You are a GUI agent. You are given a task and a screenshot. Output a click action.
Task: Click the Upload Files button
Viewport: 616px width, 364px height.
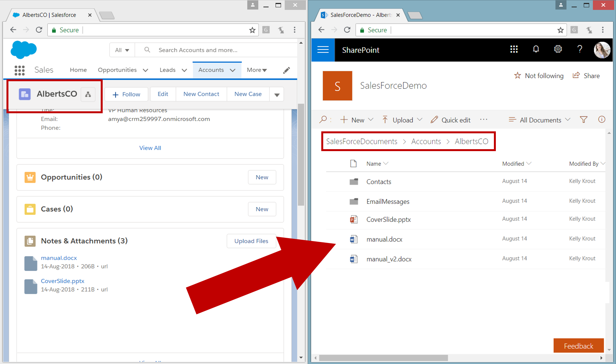pyautogui.click(x=251, y=241)
